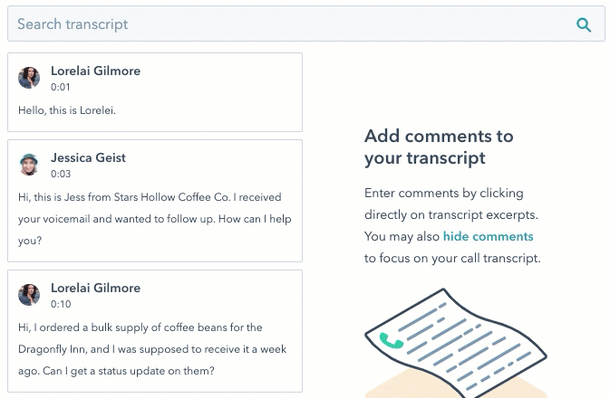Select the Stars Hollow Coffee Co. transcript excerpt
Viewport: 610px width, 398px height.
154,219
